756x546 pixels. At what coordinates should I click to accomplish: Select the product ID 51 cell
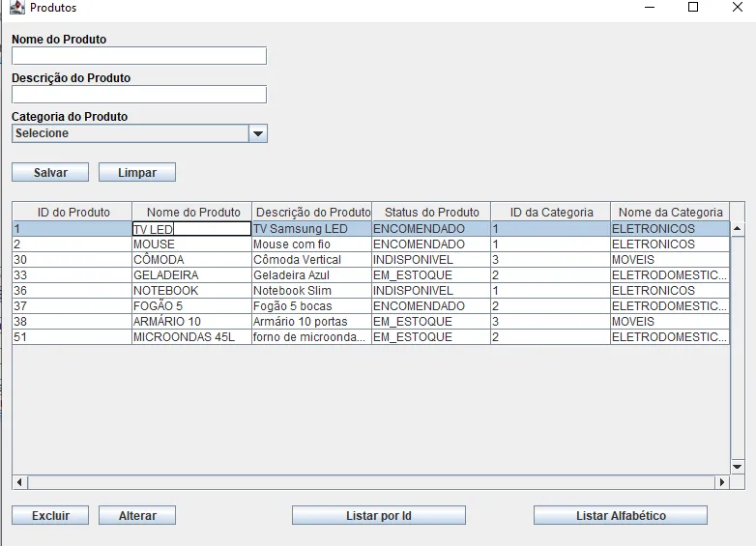pos(73,337)
